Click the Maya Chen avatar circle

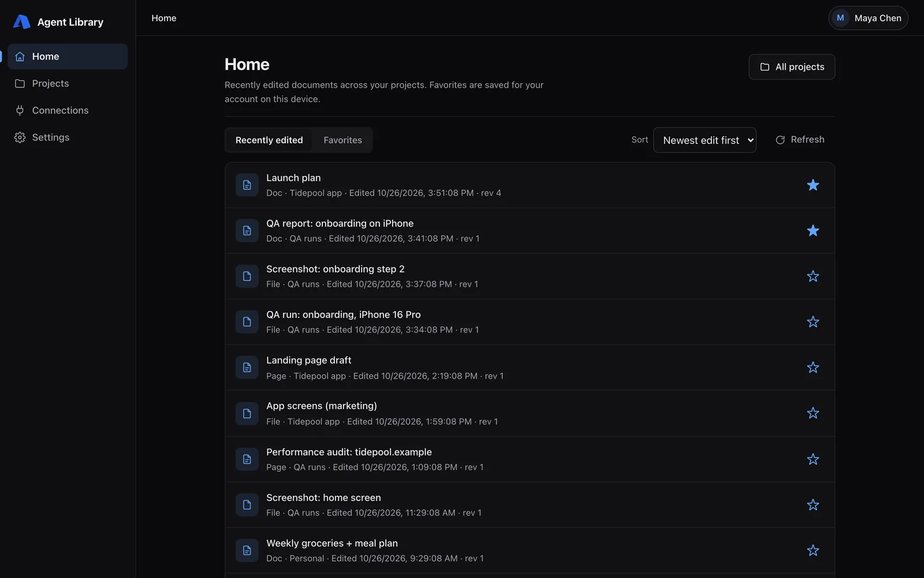click(x=840, y=18)
